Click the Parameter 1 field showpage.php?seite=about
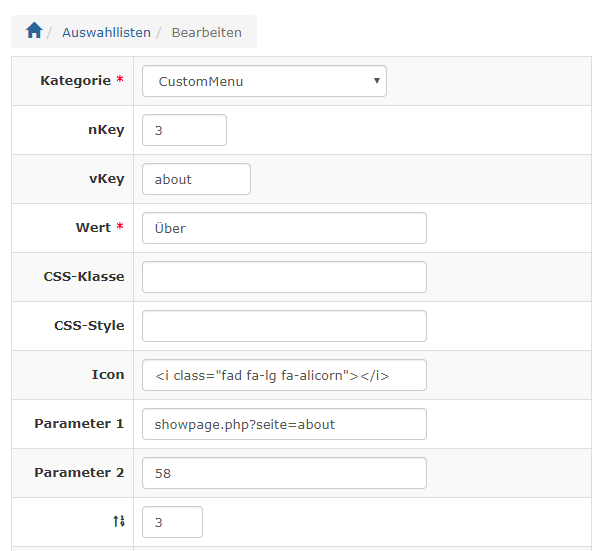 pyautogui.click(x=284, y=424)
